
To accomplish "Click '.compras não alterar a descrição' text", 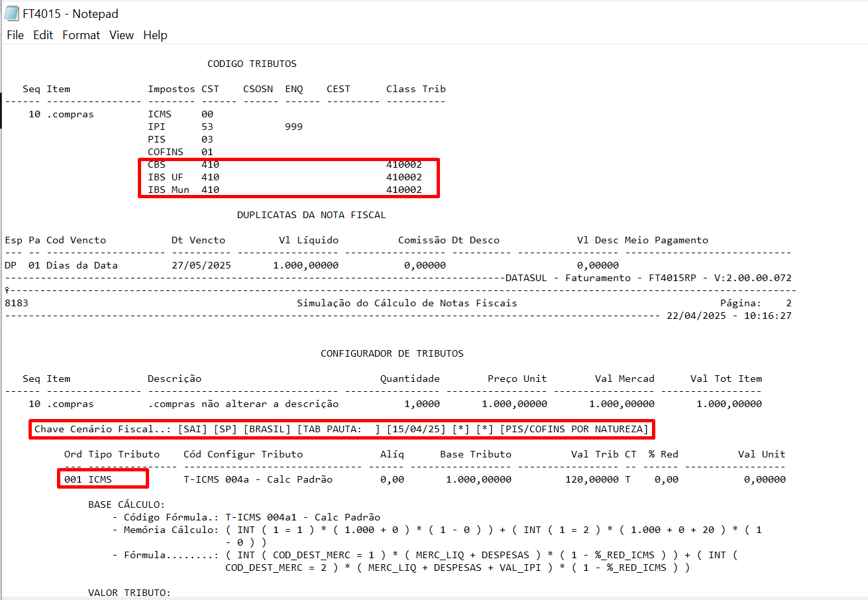I will (x=243, y=404).
